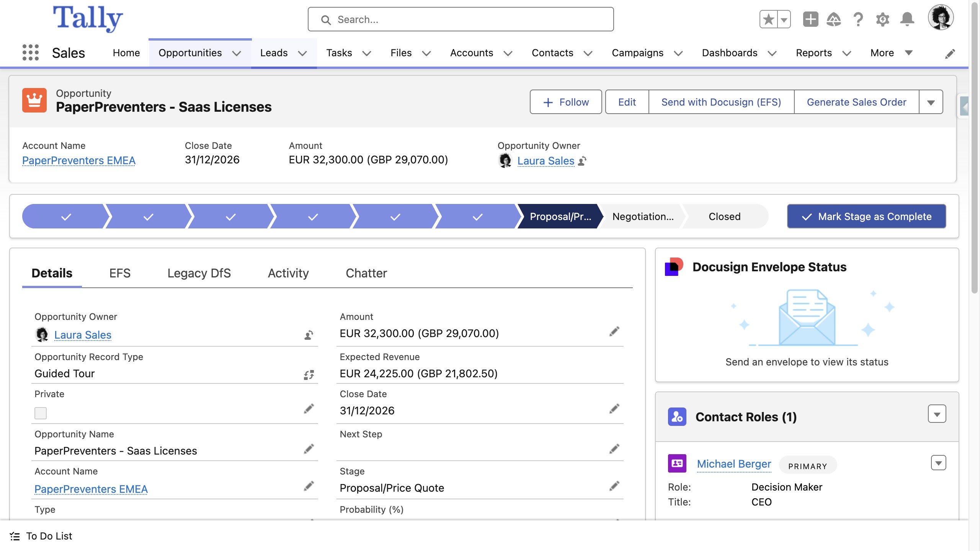Click the notifications bell icon
The image size is (980, 551).
(907, 19)
